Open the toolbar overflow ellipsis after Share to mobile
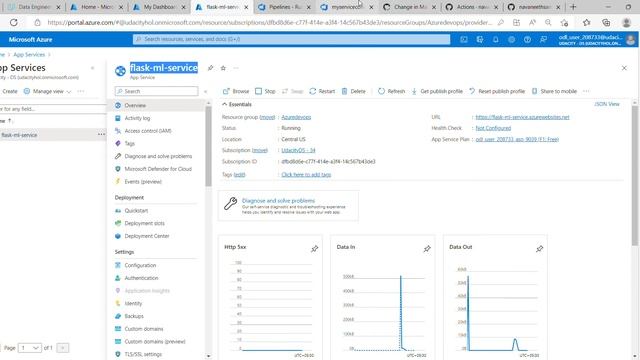 click(x=586, y=91)
